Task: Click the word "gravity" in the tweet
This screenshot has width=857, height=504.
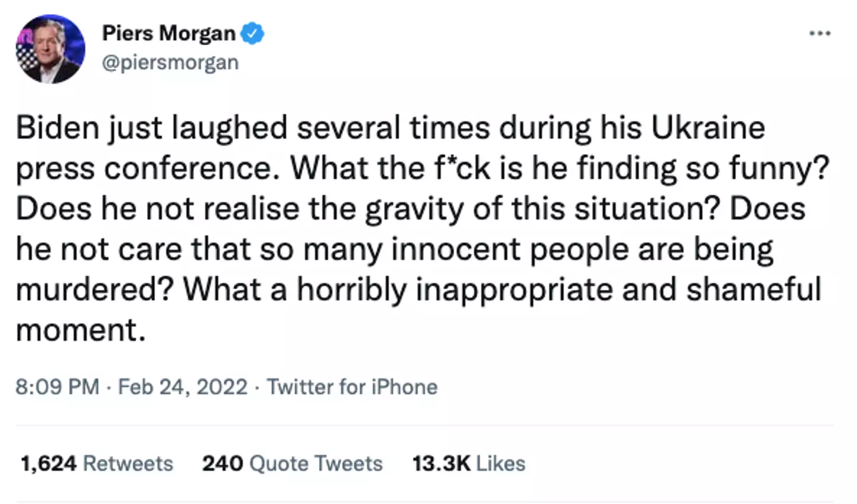Action: (x=414, y=209)
